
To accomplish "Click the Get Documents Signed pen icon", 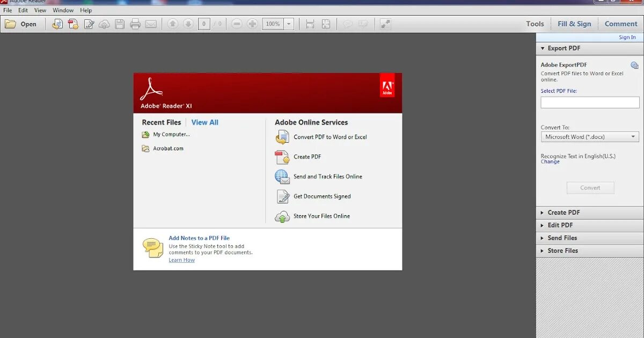I will [x=282, y=196].
